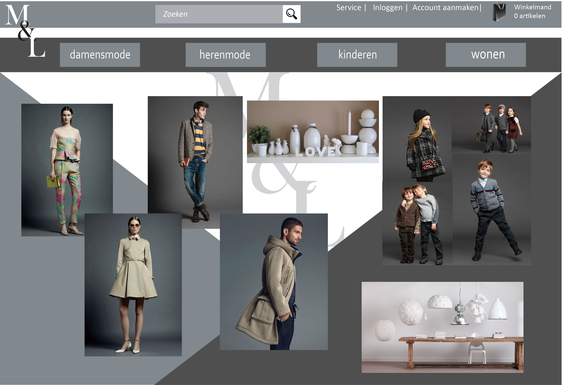Click the man in hooded parka photo
Image resolution: width=588 pixels, height=385 pixels.
[273, 281]
